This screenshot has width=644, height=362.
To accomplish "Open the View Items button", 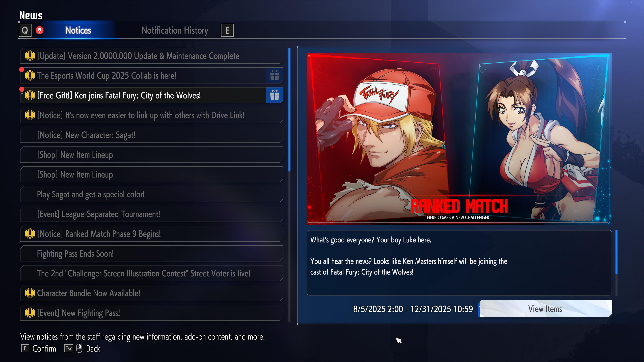I will click(545, 309).
